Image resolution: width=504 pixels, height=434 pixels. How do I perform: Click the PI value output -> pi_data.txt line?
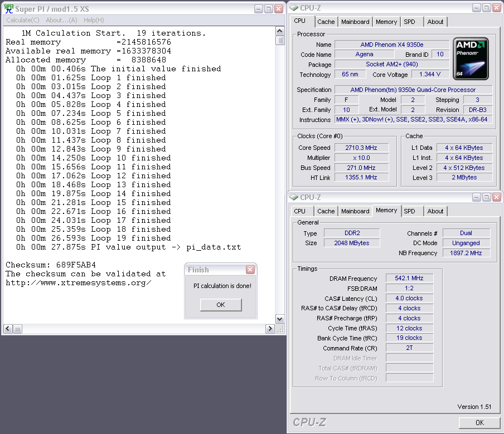[129, 247]
